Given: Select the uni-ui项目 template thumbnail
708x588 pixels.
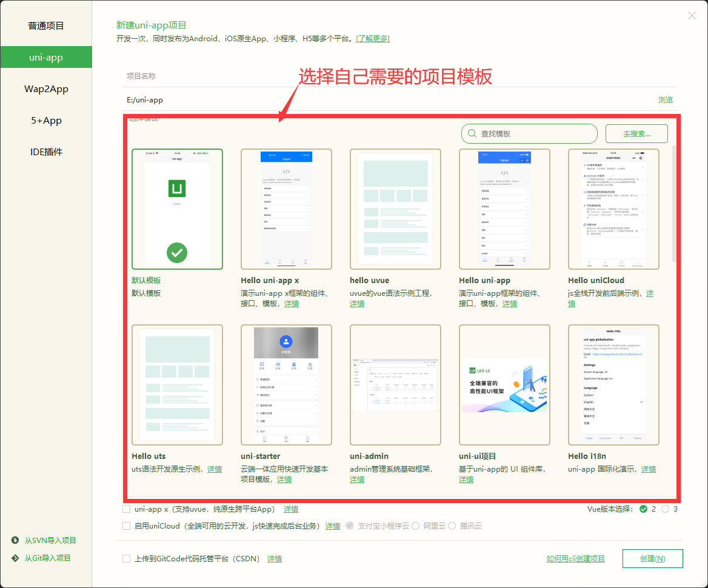Looking at the screenshot, I should pyautogui.click(x=504, y=384).
